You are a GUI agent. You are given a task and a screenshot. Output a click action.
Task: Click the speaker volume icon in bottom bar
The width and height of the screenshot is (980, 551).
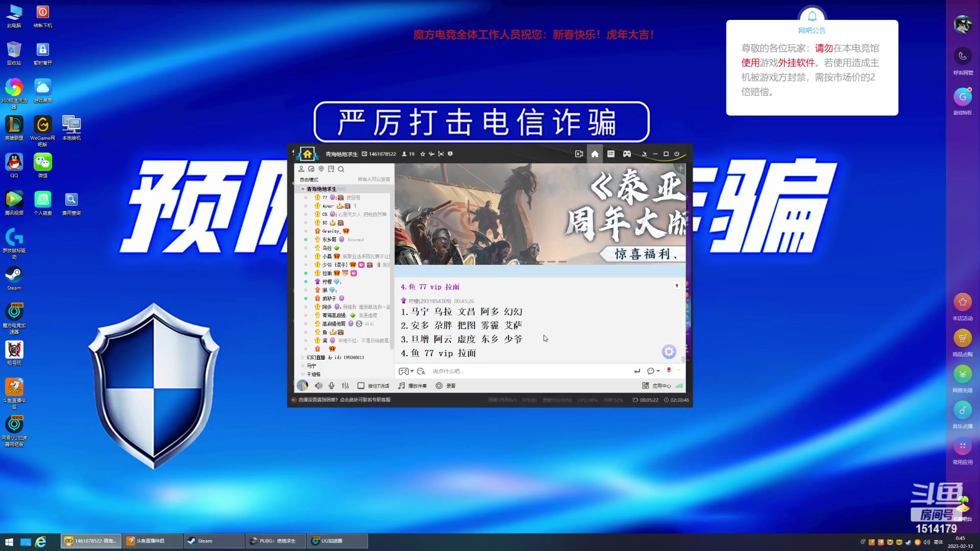coord(318,386)
